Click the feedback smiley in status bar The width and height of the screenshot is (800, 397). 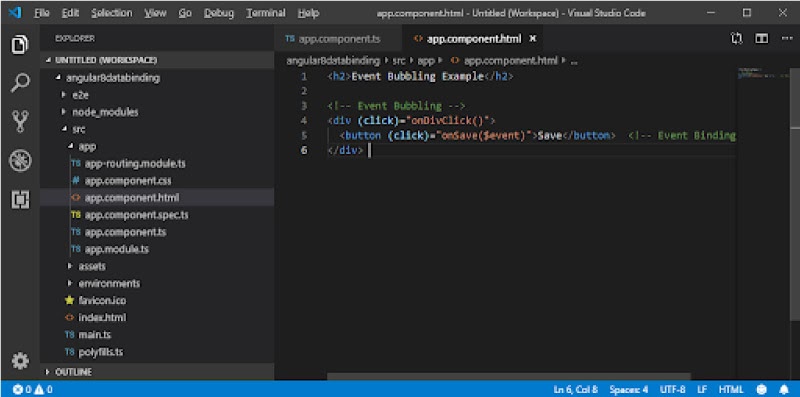coord(762,389)
